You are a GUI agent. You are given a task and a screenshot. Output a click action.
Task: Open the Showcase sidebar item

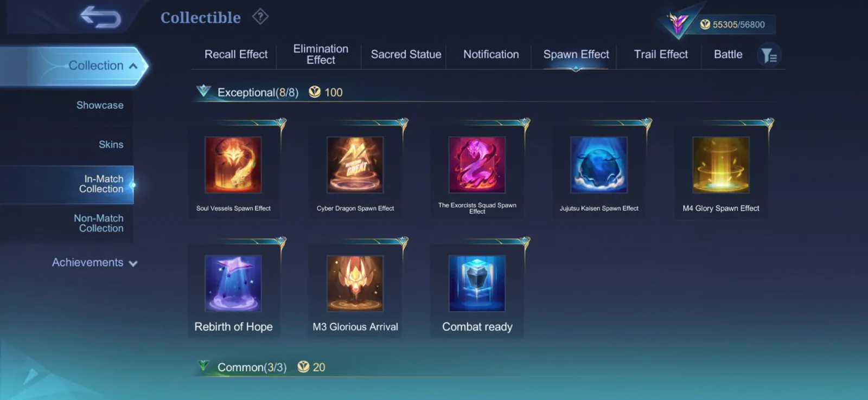coord(100,105)
